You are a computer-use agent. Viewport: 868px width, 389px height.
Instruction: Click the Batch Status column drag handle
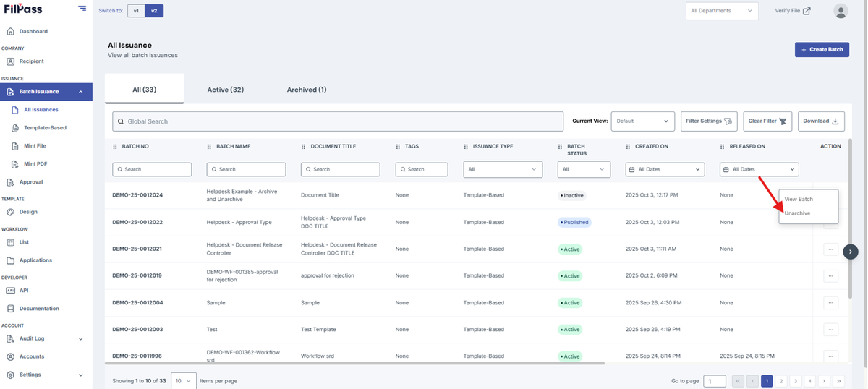coord(561,146)
